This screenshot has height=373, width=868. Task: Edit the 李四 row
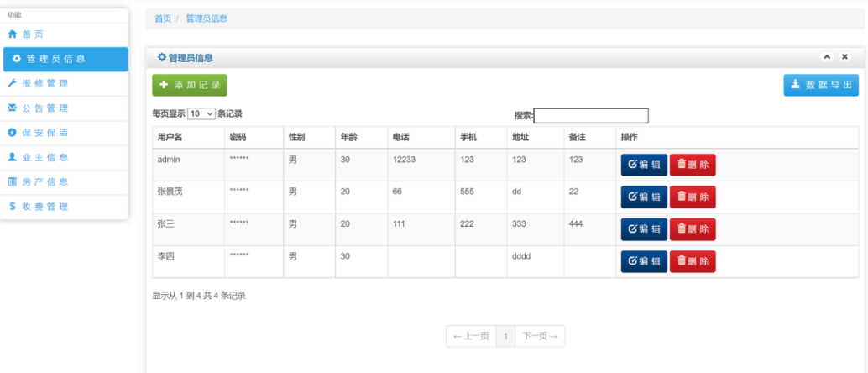click(x=645, y=262)
